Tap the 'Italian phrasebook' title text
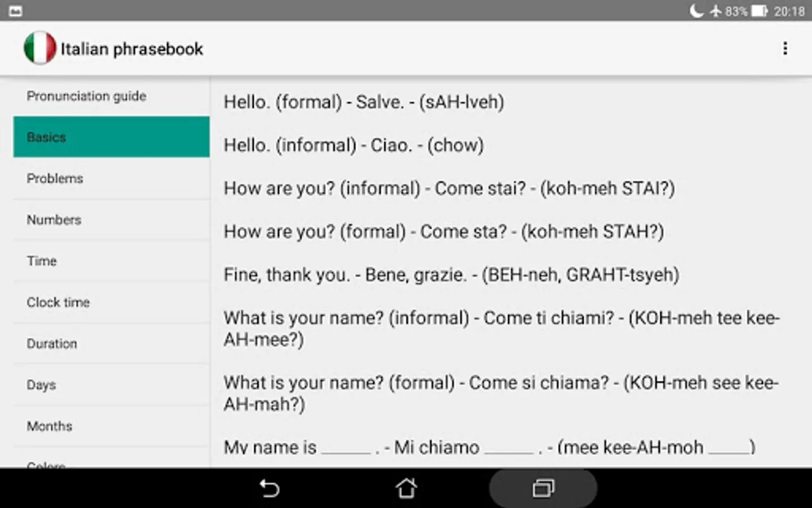Image resolution: width=812 pixels, height=508 pixels. (x=132, y=49)
